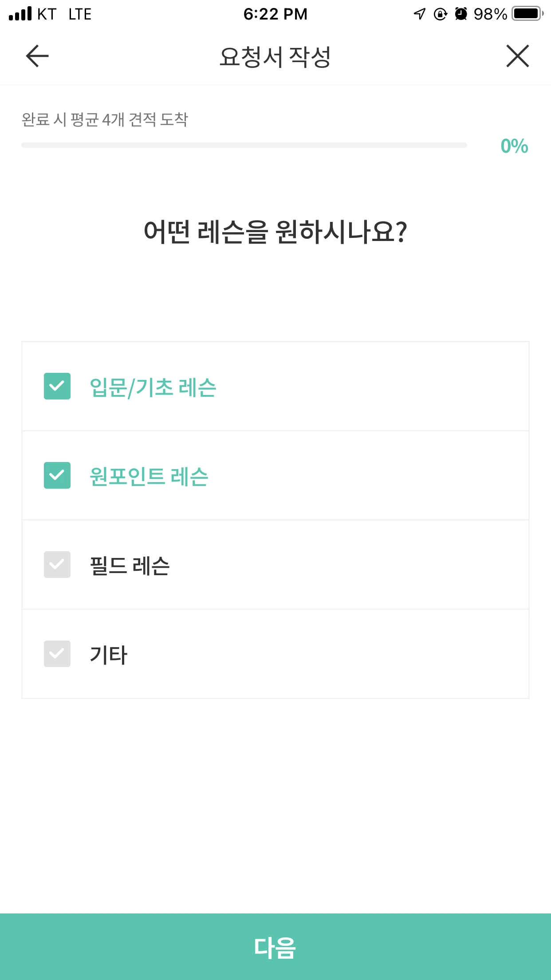Select the 필드 레슨 option label
The height and width of the screenshot is (980, 551).
point(130,565)
